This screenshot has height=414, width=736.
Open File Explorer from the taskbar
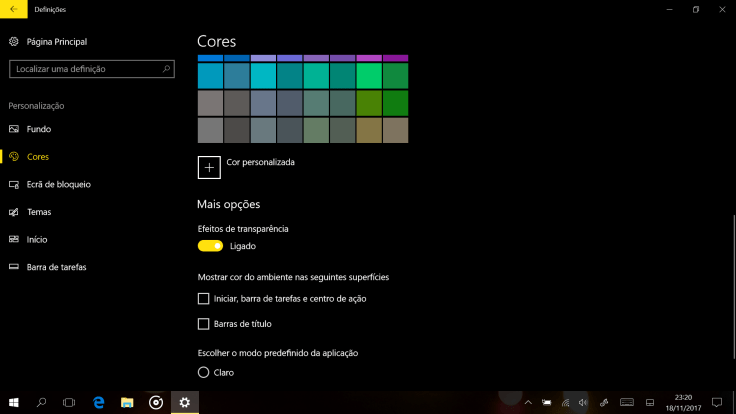point(127,402)
